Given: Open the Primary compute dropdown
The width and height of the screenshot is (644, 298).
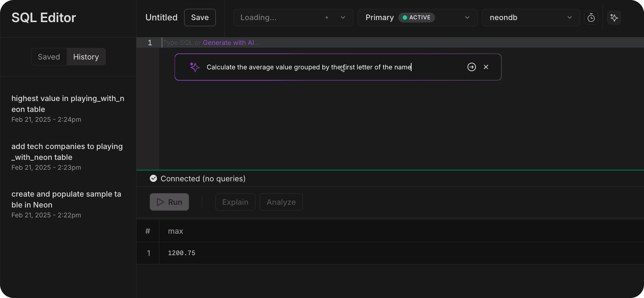Looking at the screenshot, I should point(467,18).
